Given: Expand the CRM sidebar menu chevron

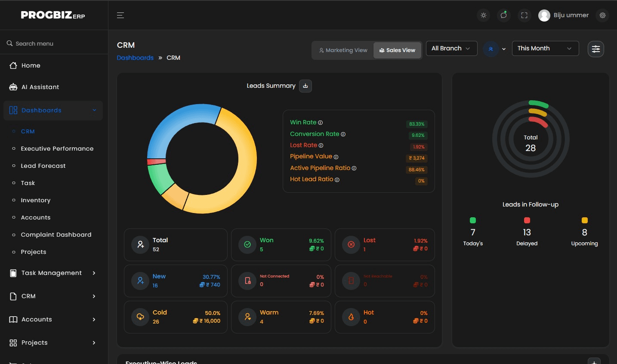Looking at the screenshot, I should pyautogui.click(x=94, y=296).
